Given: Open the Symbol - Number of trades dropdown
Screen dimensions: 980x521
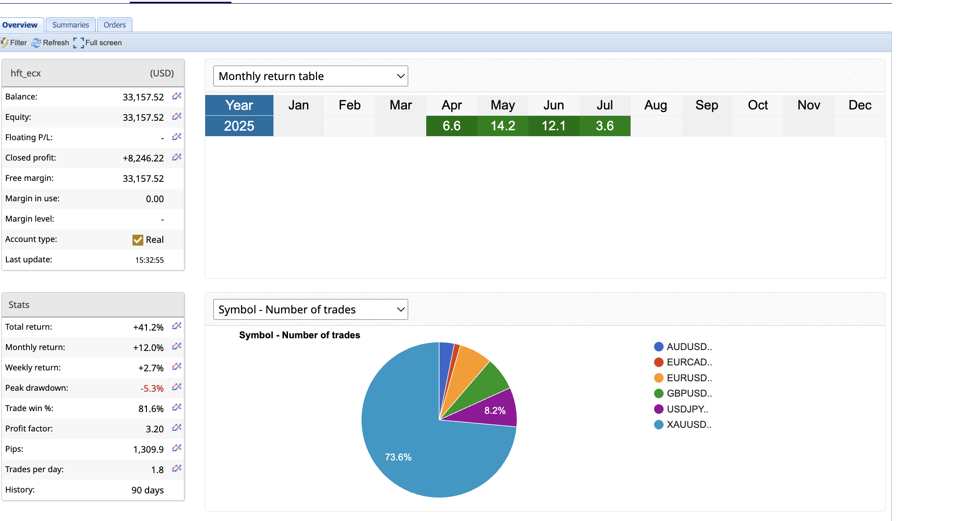Looking at the screenshot, I should [x=311, y=309].
